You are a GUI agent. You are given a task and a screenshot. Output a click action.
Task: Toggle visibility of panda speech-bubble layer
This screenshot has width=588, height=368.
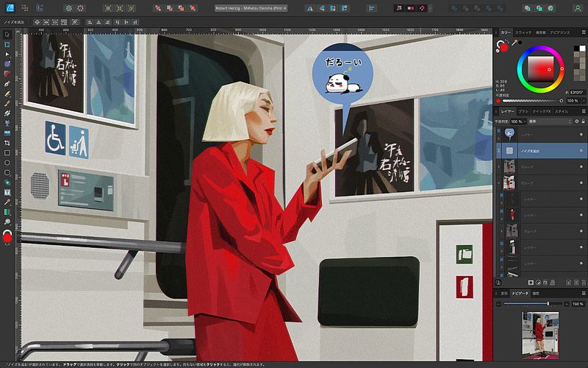pyautogui.click(x=581, y=135)
